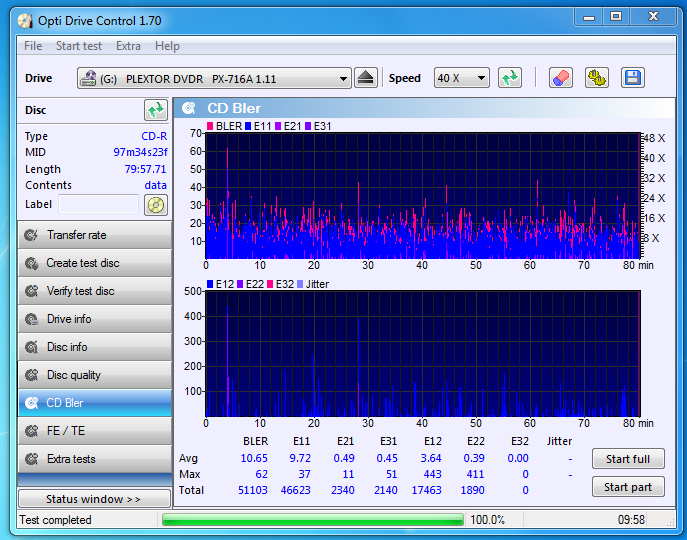Viewport: 687px width, 540px height.
Task: Click the eraser icon in the toolbar
Action: pyautogui.click(x=561, y=78)
